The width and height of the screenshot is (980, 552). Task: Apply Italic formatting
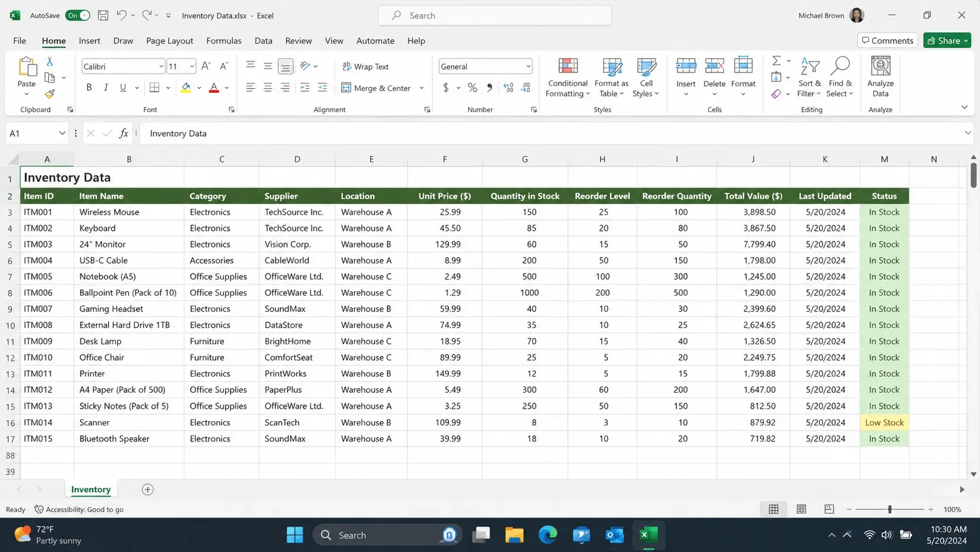pyautogui.click(x=106, y=87)
